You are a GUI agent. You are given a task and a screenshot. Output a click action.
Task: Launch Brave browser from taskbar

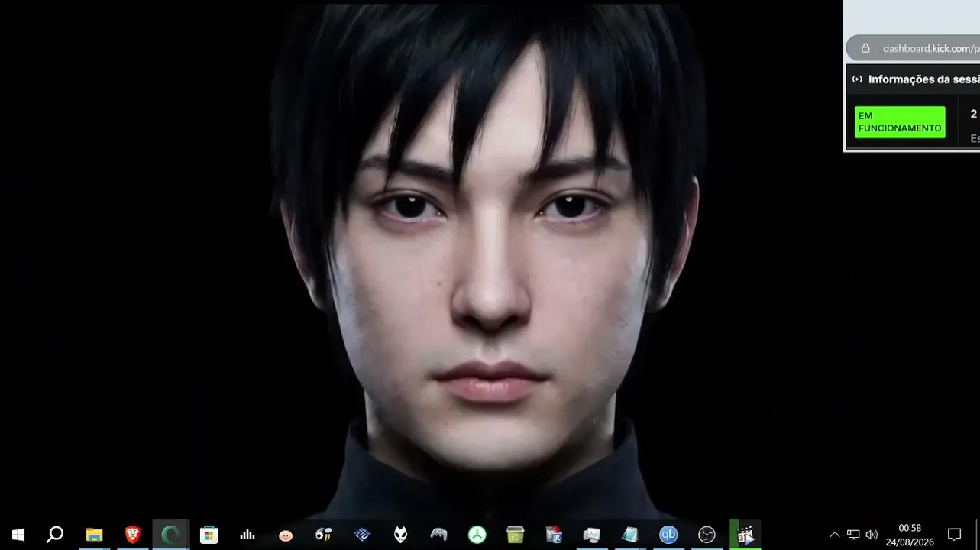[133, 535]
